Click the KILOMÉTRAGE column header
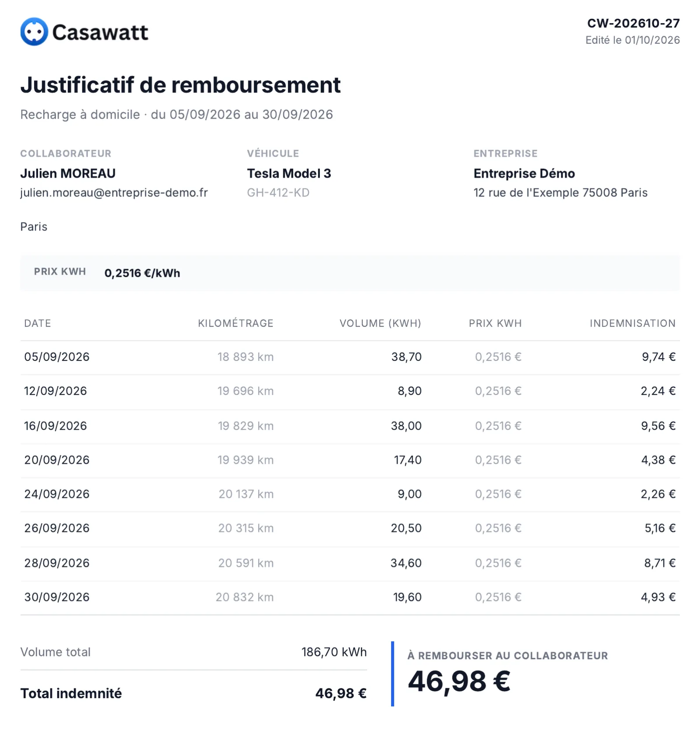 click(236, 323)
